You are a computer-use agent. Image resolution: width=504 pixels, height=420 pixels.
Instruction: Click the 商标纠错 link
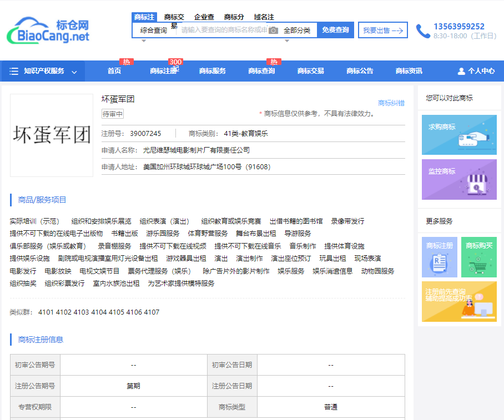tap(391, 103)
